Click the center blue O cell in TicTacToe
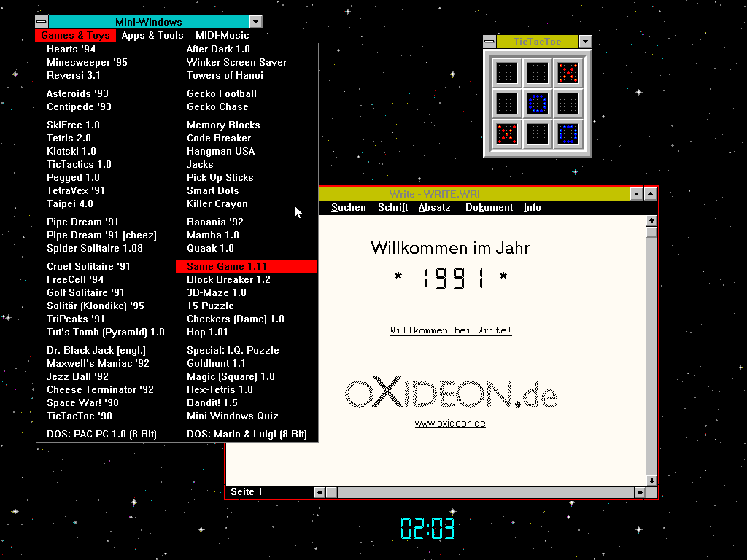The height and width of the screenshot is (560, 747). click(538, 104)
